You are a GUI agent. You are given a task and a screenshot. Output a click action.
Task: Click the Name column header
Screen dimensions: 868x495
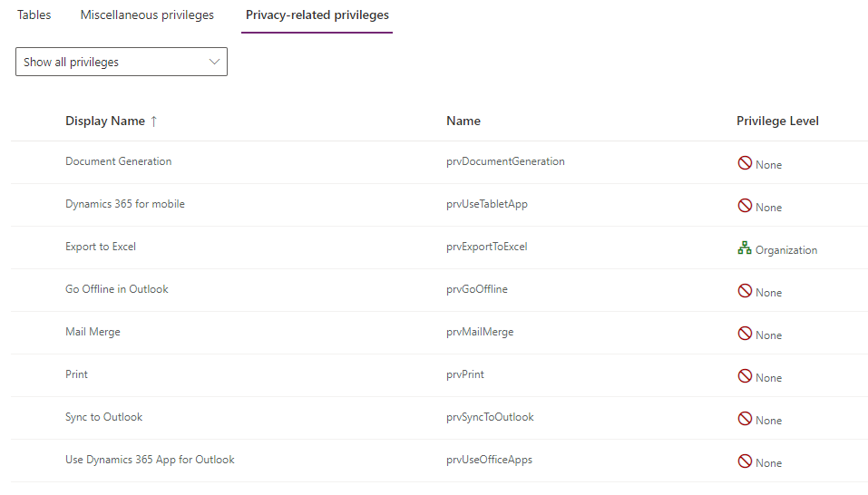coord(463,121)
